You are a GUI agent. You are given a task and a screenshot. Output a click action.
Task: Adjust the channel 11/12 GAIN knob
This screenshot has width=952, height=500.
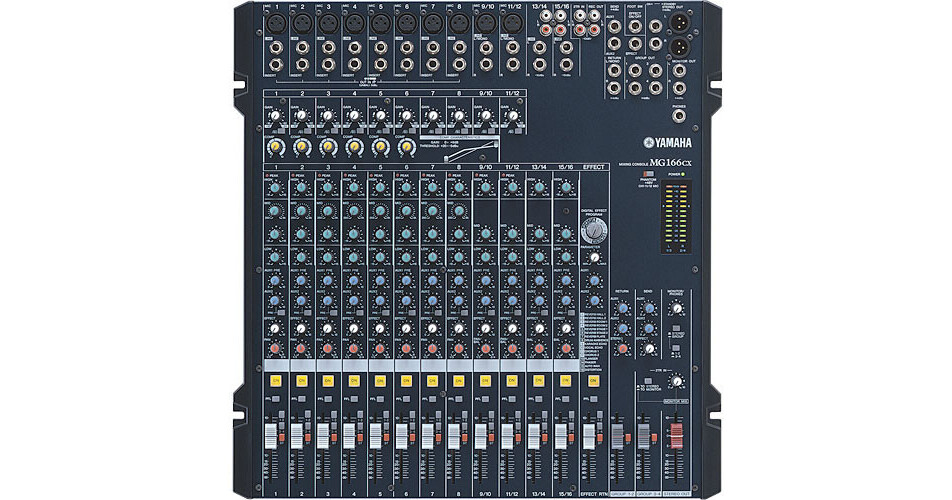tap(512, 115)
